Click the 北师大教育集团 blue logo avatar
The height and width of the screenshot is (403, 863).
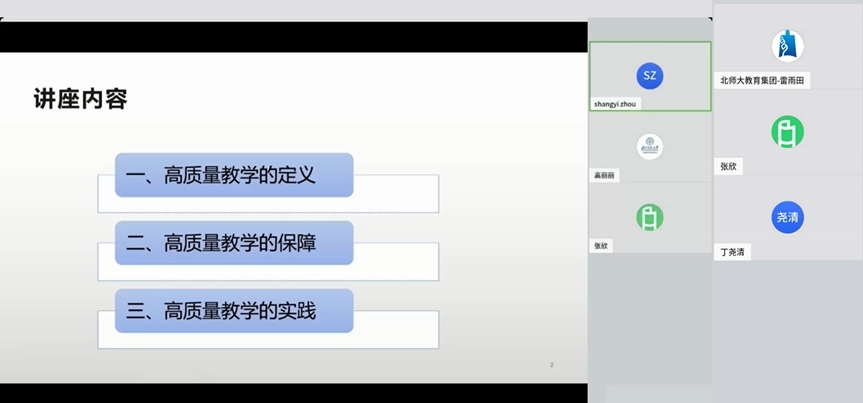pyautogui.click(x=787, y=46)
